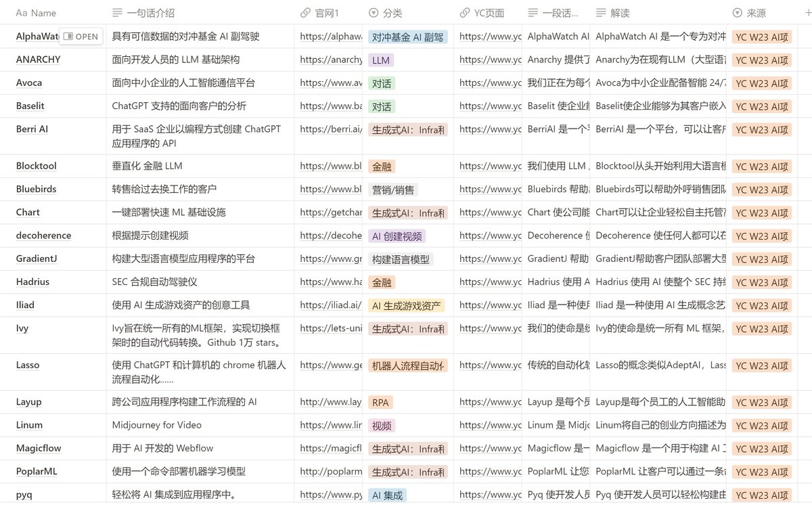This screenshot has height=509, width=812.
Task: Click the Midjourney for Video description cell
Action: coord(200,425)
